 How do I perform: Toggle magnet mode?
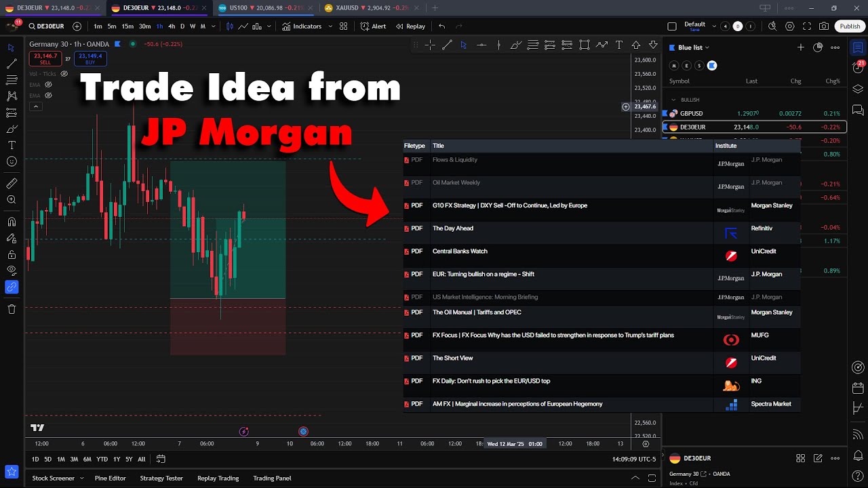[12, 222]
